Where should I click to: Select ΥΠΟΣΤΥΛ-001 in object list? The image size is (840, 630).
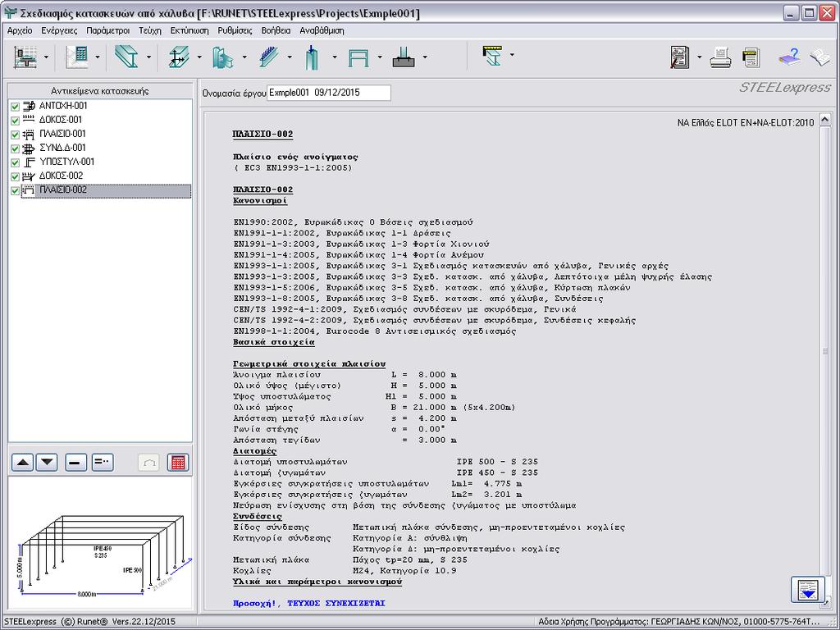coord(66,162)
